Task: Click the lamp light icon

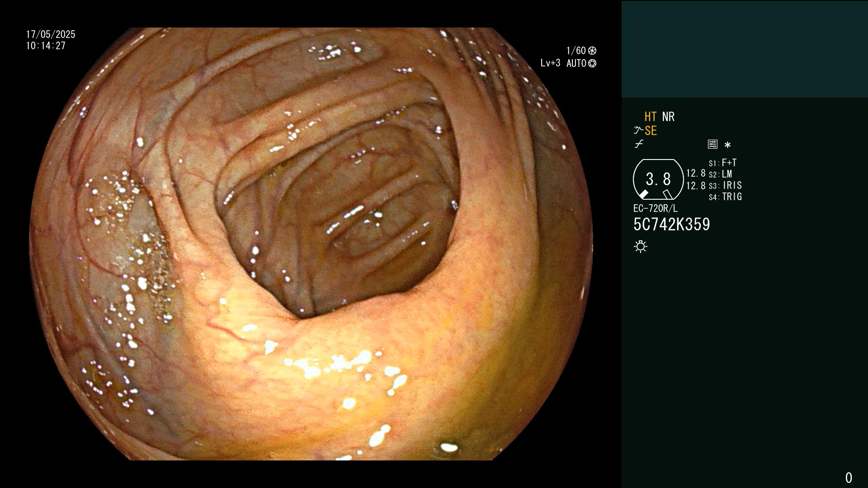Action: click(641, 247)
